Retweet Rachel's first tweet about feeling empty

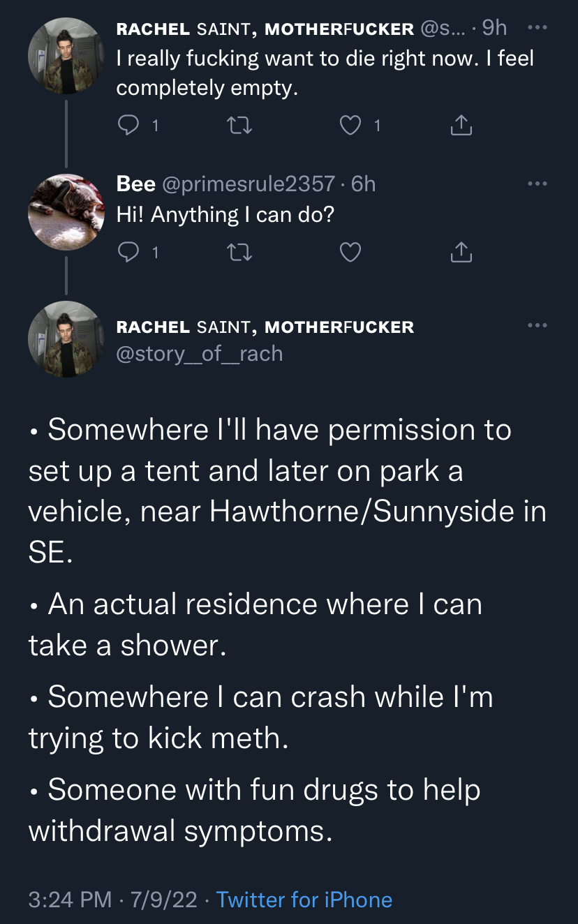click(x=239, y=126)
